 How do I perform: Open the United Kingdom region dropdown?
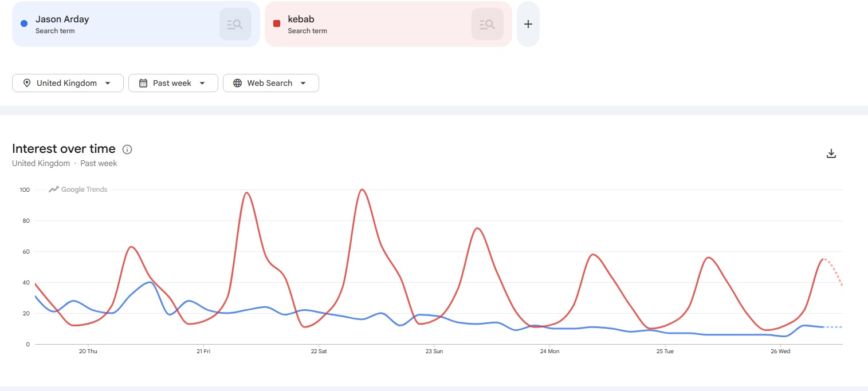68,83
